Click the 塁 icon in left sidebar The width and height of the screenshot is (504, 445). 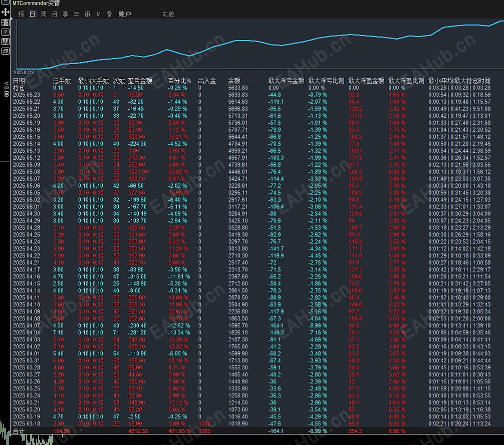coord(5,41)
